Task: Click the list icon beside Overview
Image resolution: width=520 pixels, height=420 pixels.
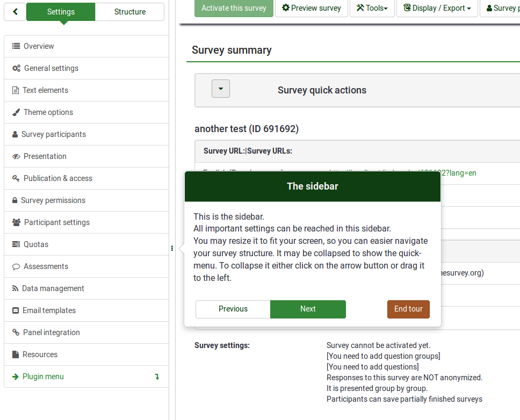Action: 16,46
